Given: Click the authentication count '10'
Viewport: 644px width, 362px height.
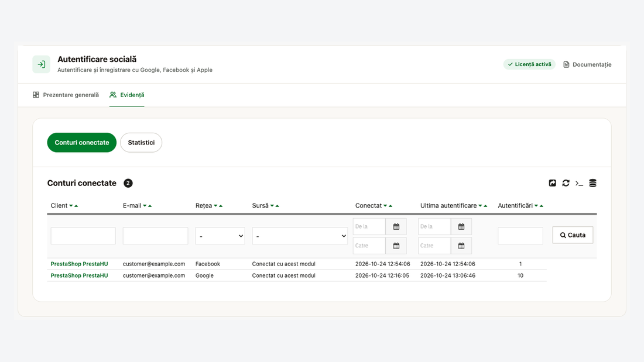Looking at the screenshot, I should point(520,275).
